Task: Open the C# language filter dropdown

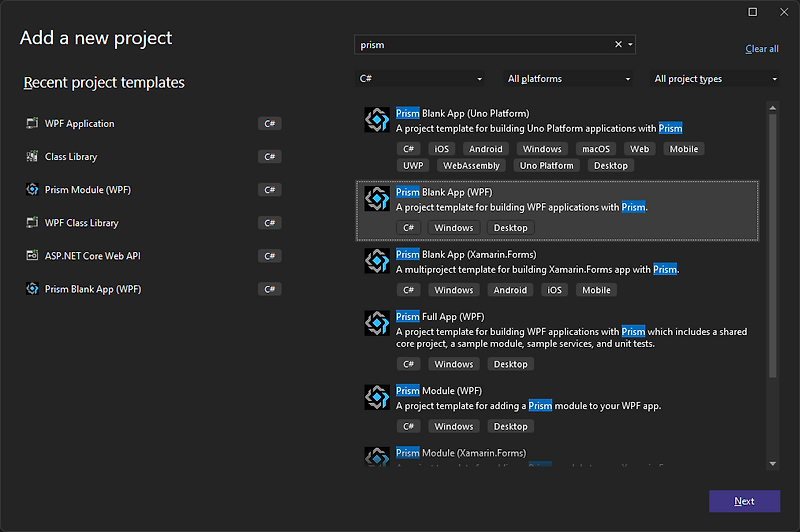Action: [420, 79]
